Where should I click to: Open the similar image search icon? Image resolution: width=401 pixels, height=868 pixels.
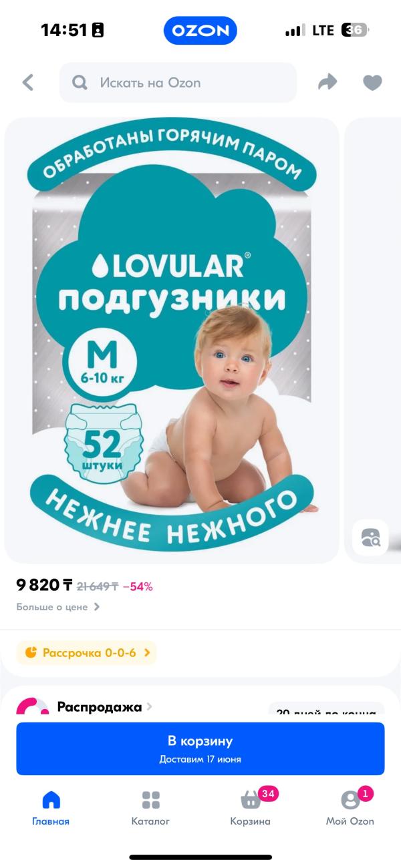point(370,537)
